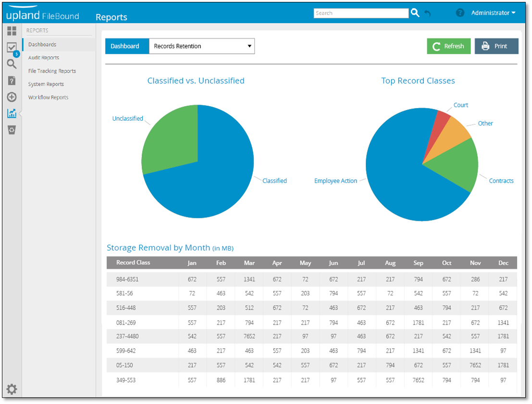Click the sidebar magnifier search icon

[x=12, y=64]
